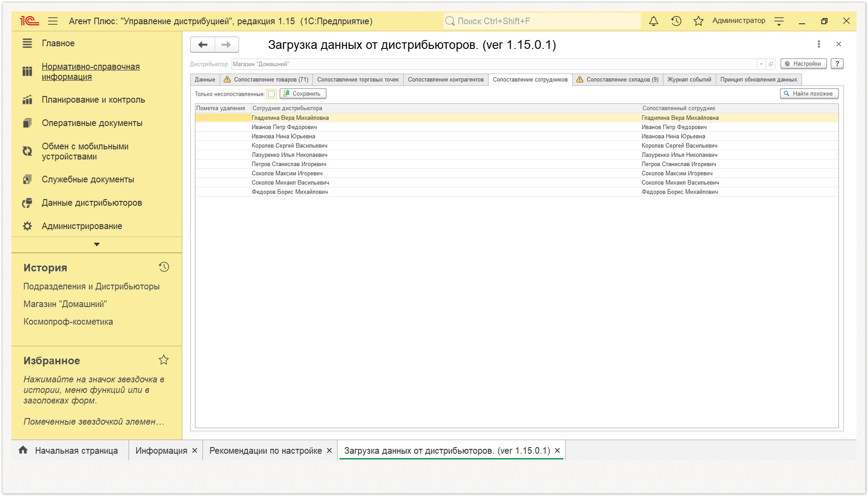Screen dimensions: 868x496
Task: Open Магазин "Домашний" history link
Action: click(65, 304)
